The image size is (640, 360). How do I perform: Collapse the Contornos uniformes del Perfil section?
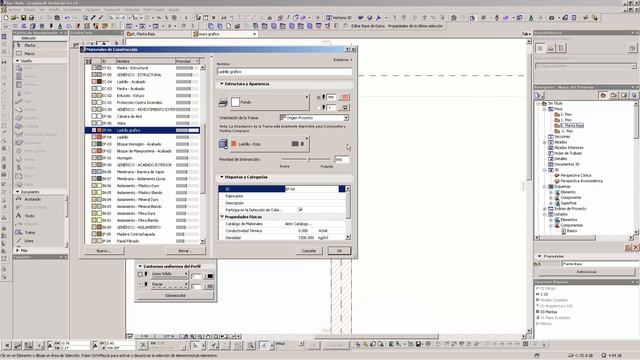point(140,266)
